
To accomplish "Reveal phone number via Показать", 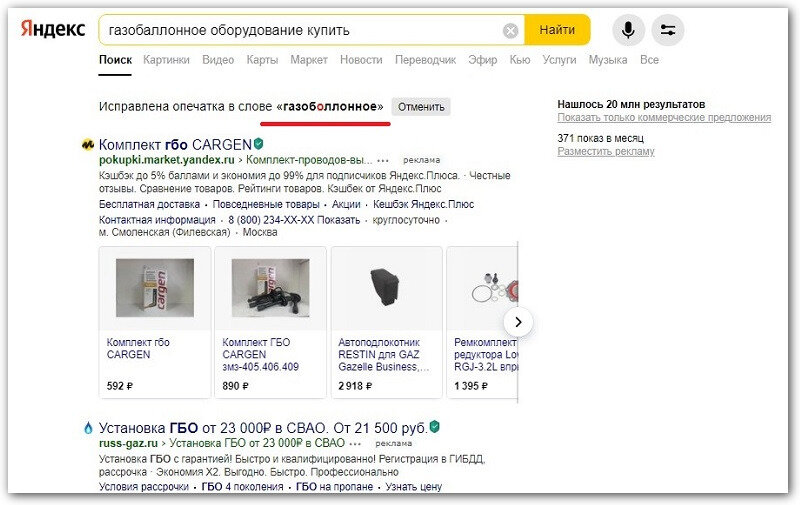I will (338, 220).
